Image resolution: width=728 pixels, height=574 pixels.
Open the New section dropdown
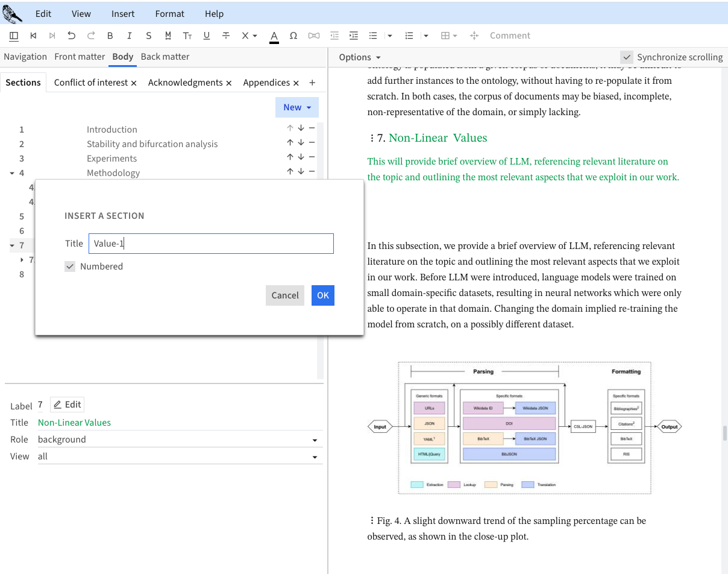coord(297,107)
